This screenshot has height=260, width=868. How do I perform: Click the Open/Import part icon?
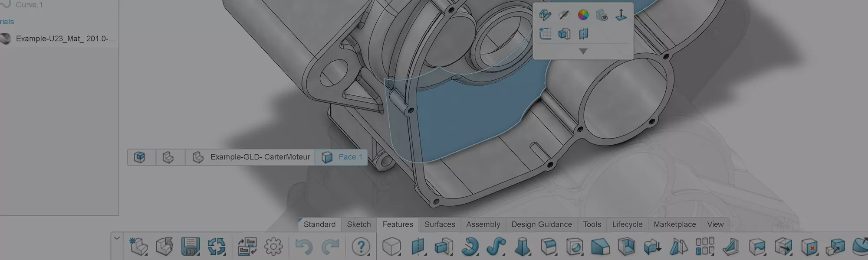tap(164, 246)
